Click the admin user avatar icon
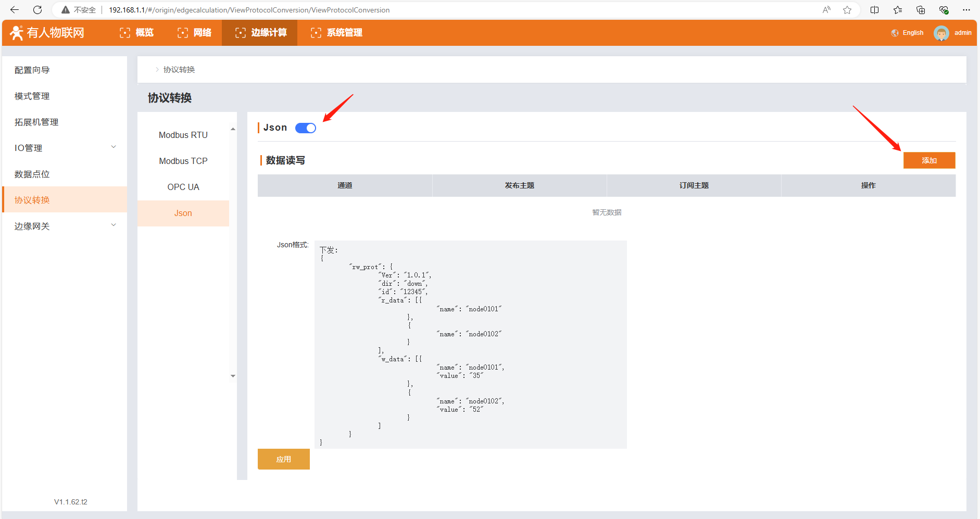 click(941, 33)
